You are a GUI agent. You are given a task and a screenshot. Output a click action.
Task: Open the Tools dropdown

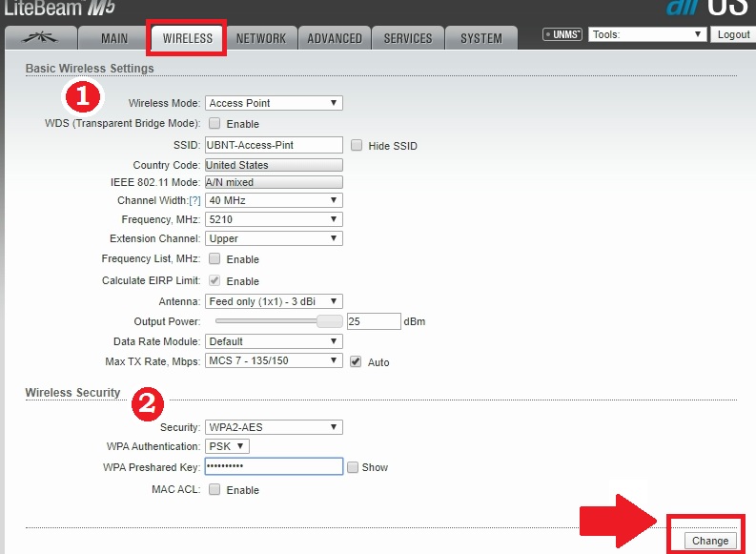(647, 34)
